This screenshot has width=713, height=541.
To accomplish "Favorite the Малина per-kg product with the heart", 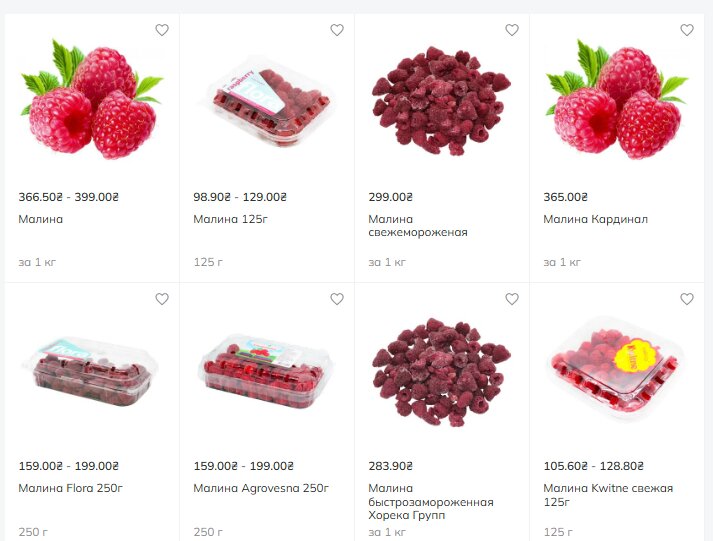I will coord(162,30).
